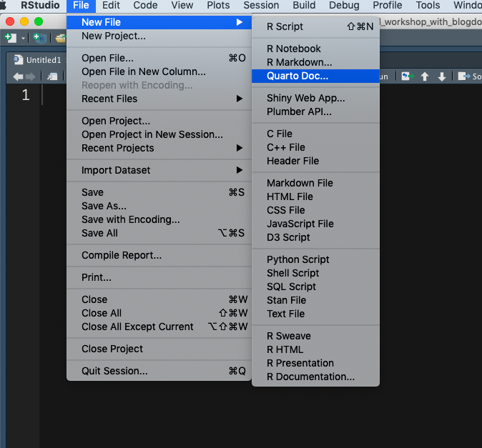Expand the Import Dataset submenu
The height and width of the screenshot is (448, 482).
pos(159,170)
